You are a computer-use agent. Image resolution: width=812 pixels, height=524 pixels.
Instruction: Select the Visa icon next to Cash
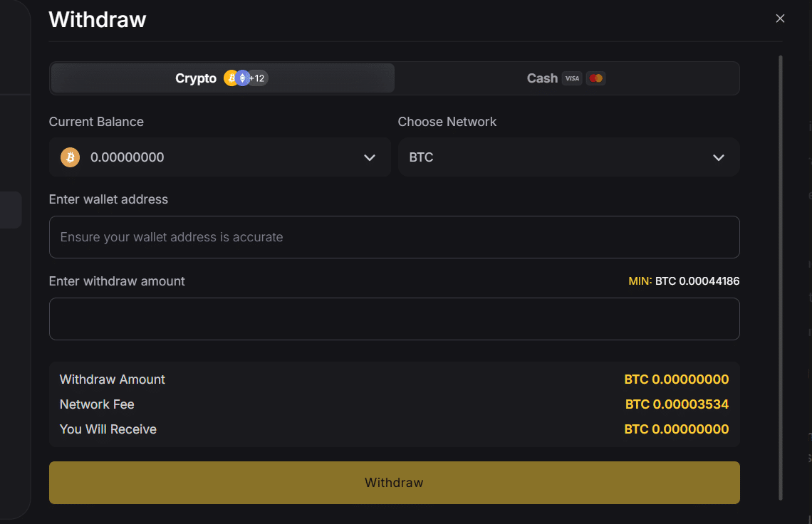(x=572, y=78)
